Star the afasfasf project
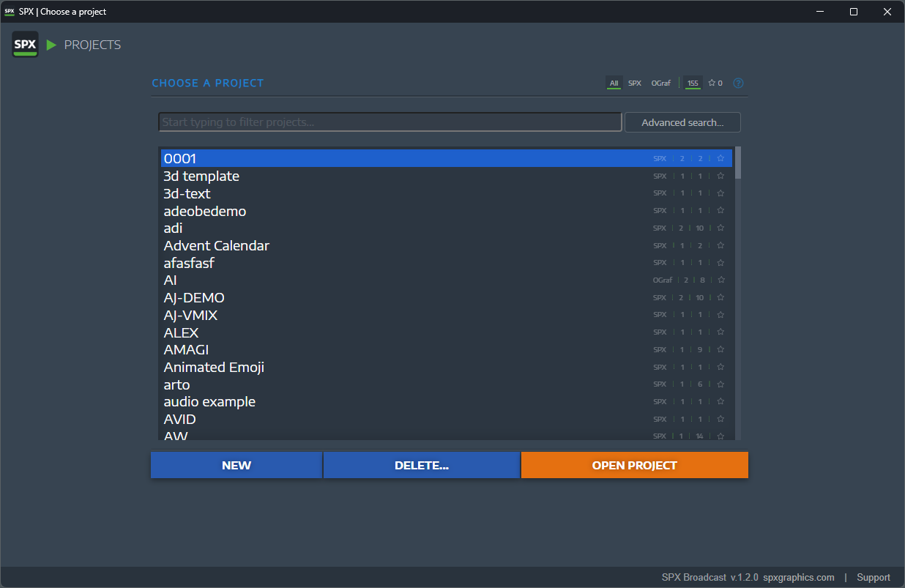Image resolution: width=905 pixels, height=588 pixels. click(x=720, y=263)
